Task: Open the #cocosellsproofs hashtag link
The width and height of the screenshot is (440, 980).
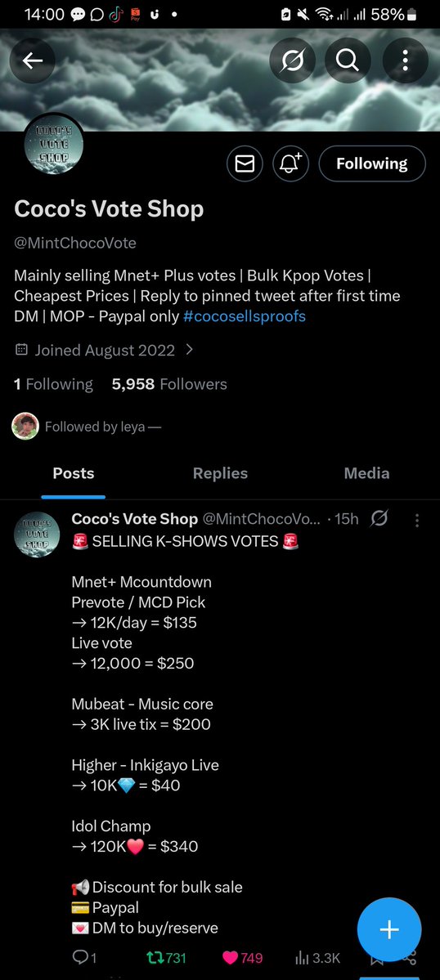Action: pyautogui.click(x=245, y=315)
